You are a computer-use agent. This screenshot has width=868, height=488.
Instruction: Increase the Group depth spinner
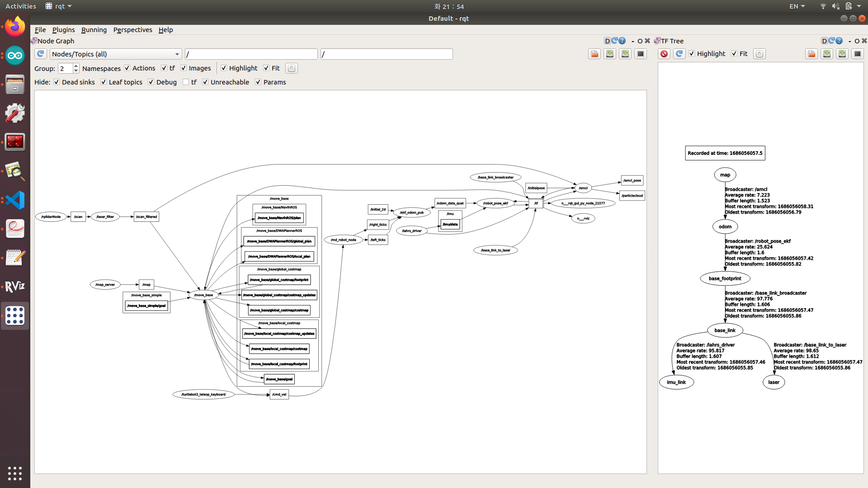click(76, 66)
